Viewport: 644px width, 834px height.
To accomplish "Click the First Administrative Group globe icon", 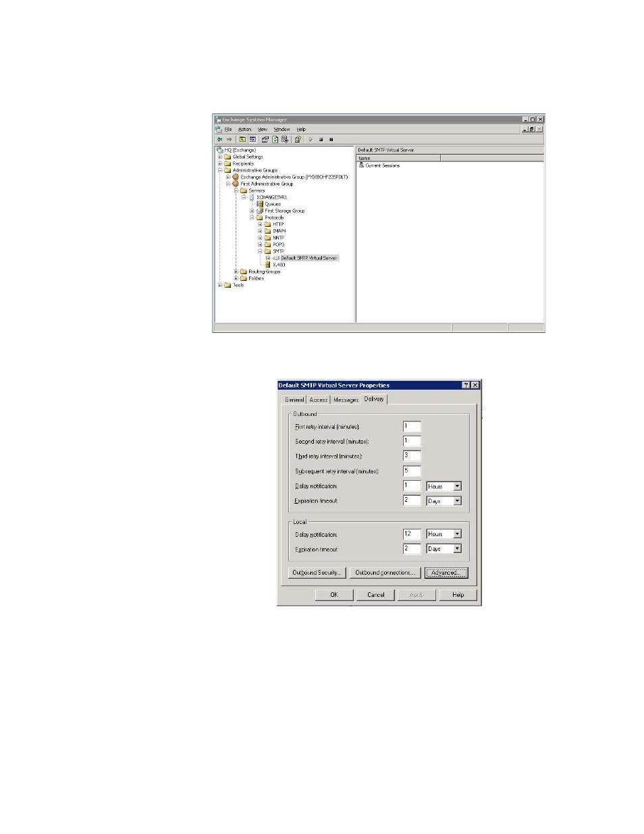I will [x=236, y=184].
